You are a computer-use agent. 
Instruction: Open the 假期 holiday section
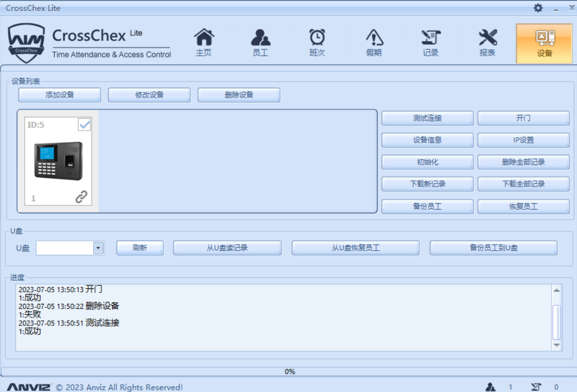tap(374, 43)
